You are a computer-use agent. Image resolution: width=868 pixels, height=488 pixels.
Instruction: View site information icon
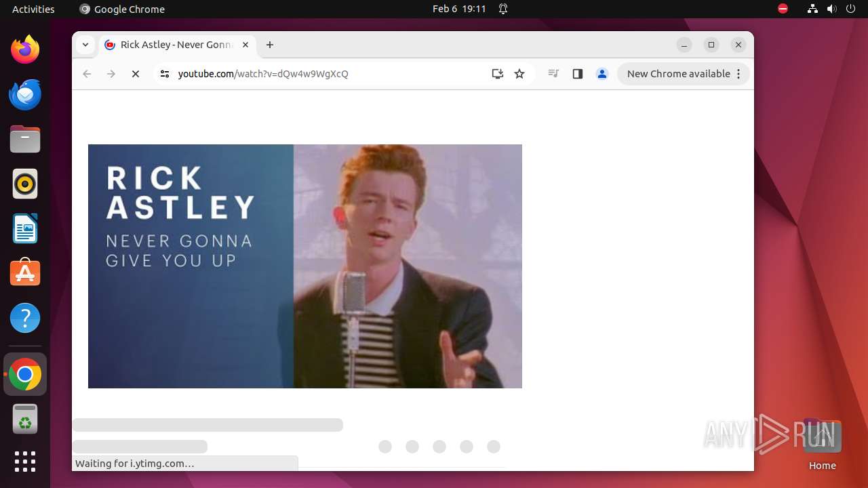coord(164,74)
